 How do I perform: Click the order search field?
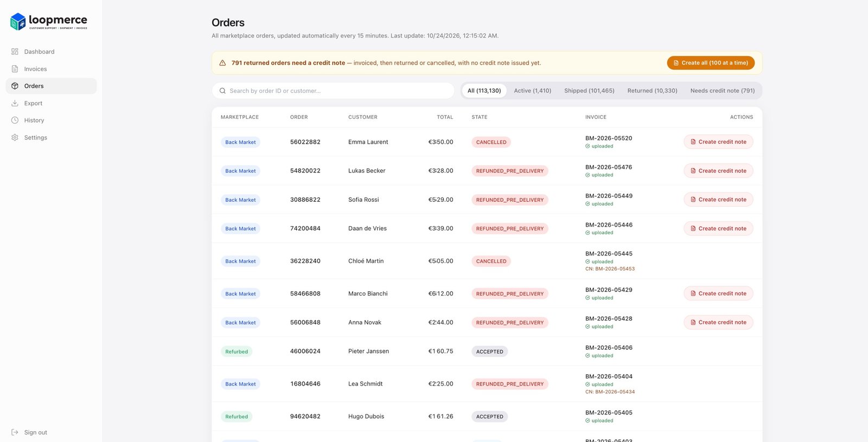click(x=333, y=91)
